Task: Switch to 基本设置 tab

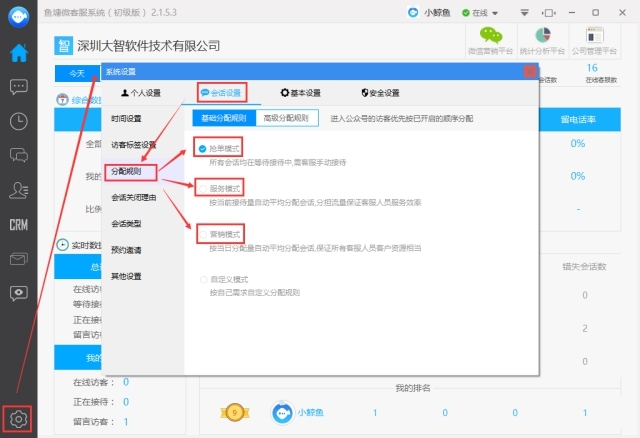Action: tap(301, 93)
